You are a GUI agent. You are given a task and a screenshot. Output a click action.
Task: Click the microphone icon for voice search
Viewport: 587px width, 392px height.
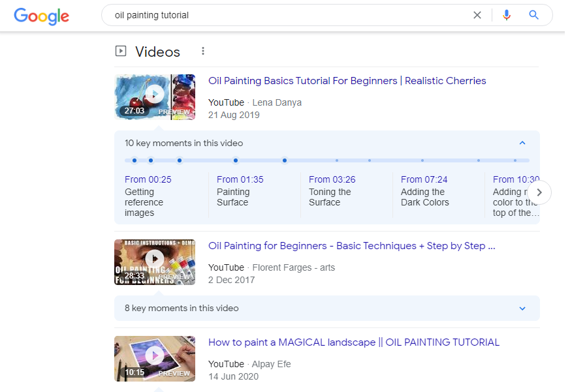pos(507,14)
